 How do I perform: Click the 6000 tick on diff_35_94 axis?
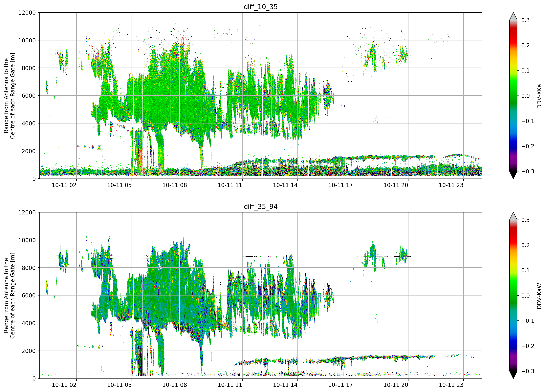coord(29,296)
